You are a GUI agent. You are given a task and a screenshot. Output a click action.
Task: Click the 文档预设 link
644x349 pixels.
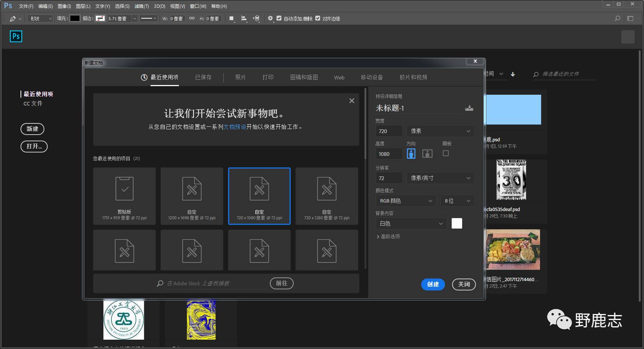pyautogui.click(x=235, y=127)
